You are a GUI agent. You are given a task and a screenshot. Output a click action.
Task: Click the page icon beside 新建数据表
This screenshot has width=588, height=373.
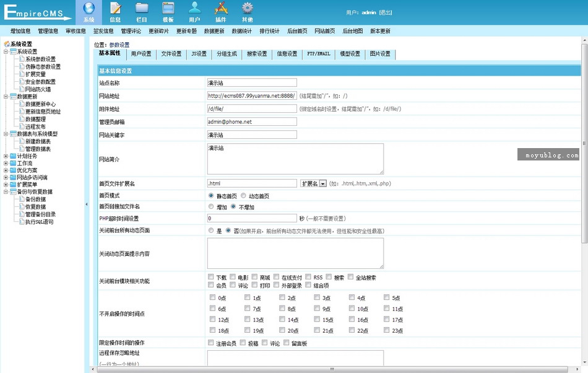[x=22, y=141]
